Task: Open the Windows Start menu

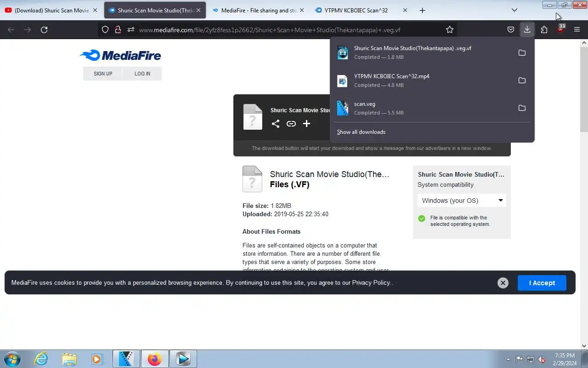Action: coord(11,359)
